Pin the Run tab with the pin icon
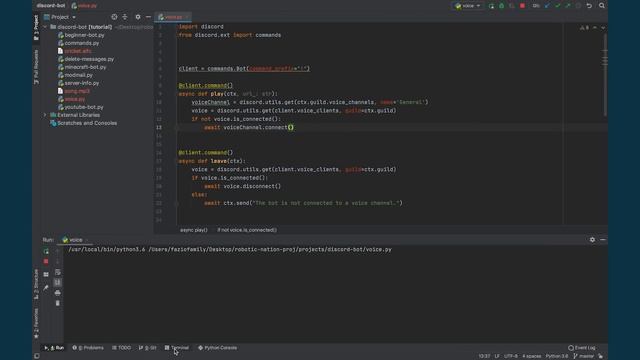The width and height of the screenshot is (640, 360). point(46,288)
